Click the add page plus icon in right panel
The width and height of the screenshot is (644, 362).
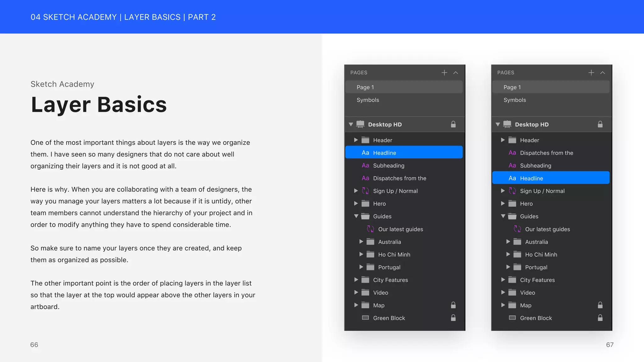click(x=591, y=73)
